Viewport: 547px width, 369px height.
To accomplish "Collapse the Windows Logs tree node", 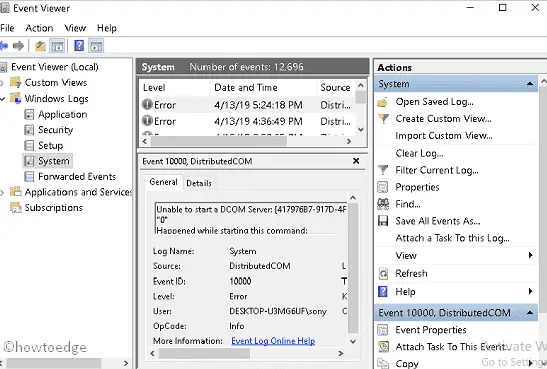I will coord(2,99).
